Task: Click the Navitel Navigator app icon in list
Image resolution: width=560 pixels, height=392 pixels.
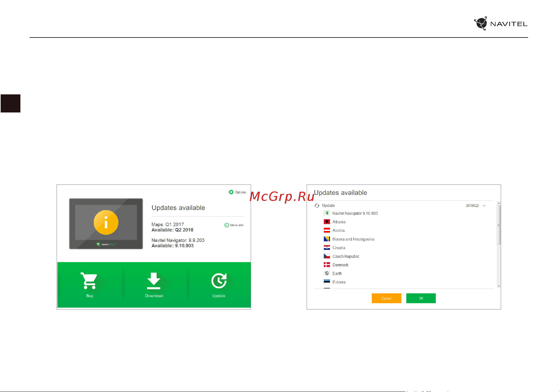Action: (x=327, y=213)
